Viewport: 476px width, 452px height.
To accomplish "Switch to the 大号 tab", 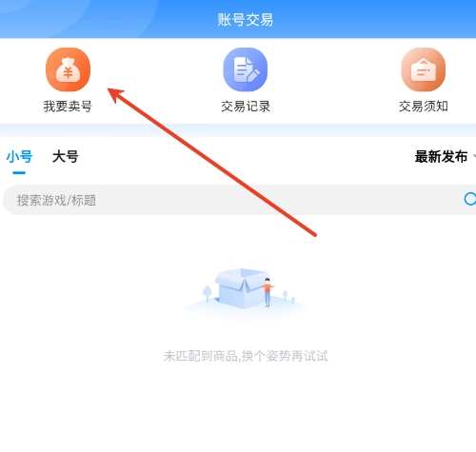I will click(x=65, y=157).
